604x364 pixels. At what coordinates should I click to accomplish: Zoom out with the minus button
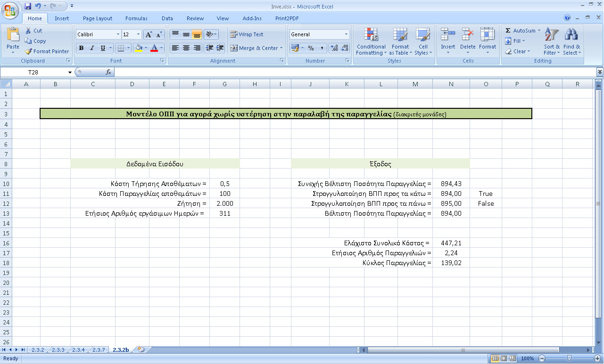click(542, 358)
